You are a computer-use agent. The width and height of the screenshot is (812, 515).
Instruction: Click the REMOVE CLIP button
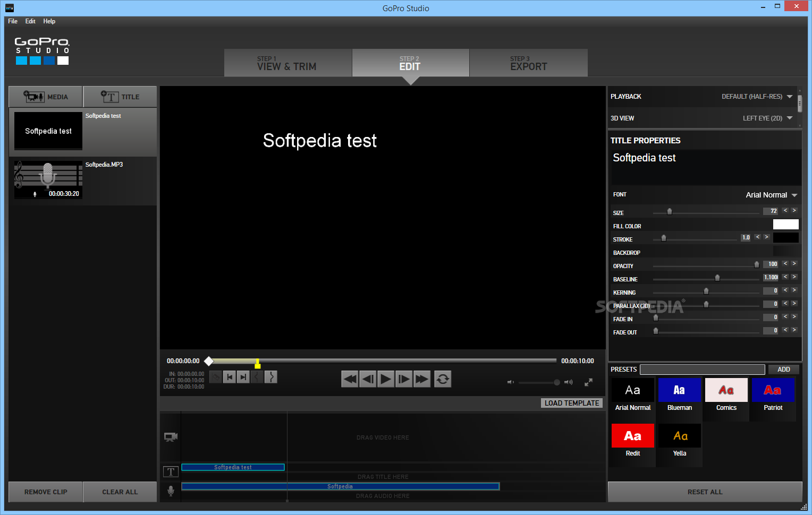[x=46, y=492]
